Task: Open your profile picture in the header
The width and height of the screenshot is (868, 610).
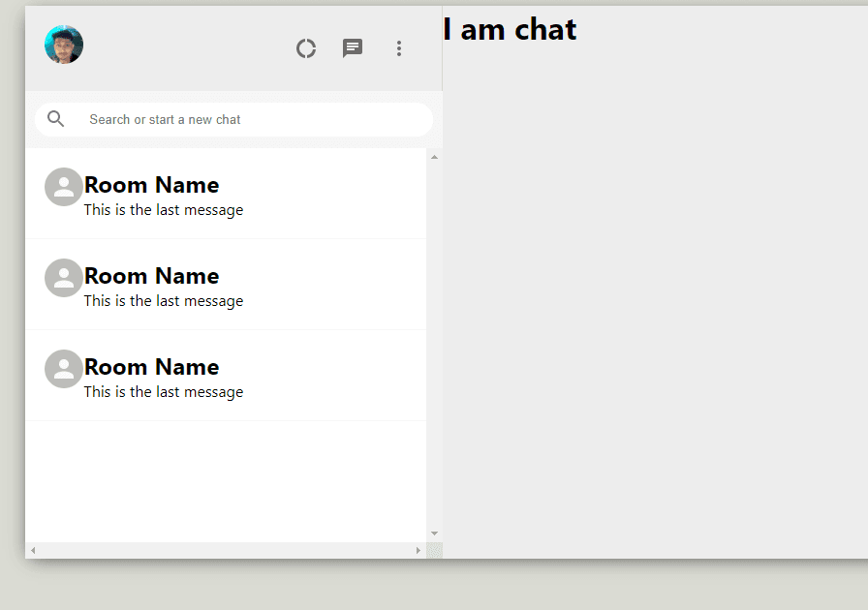Action: pyautogui.click(x=63, y=44)
